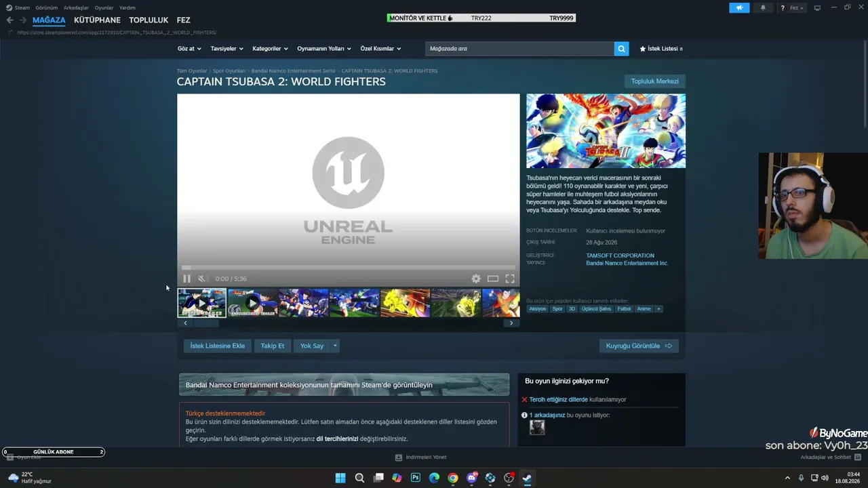Go back with the Steam back arrow

point(9,20)
